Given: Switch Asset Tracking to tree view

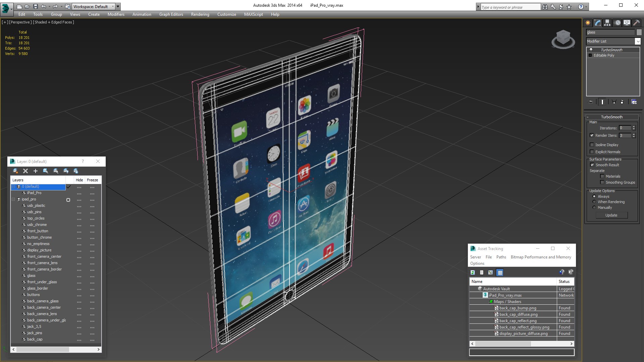Looking at the screenshot, I should pos(490,273).
